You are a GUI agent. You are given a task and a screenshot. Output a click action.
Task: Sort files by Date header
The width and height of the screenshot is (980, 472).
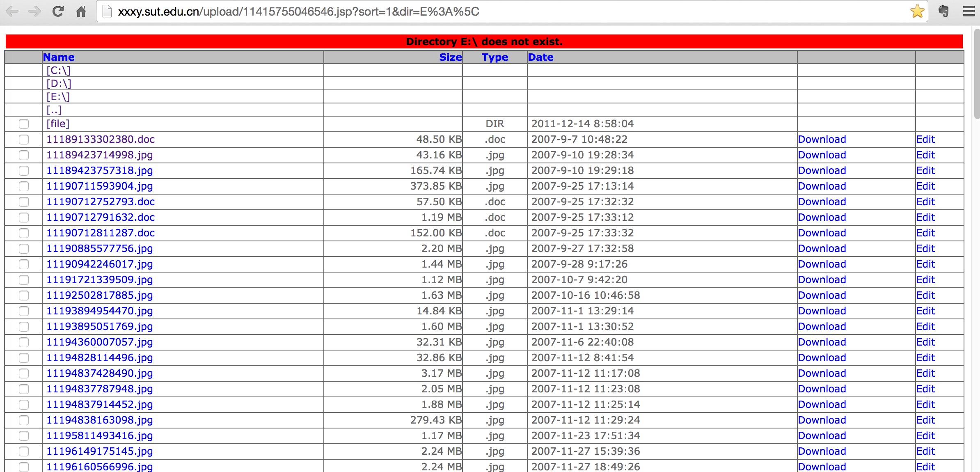[540, 57]
